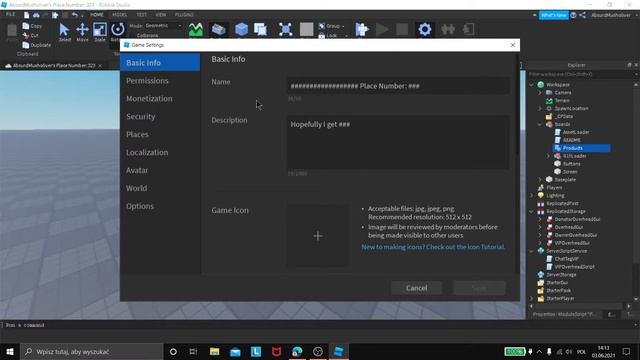
Task: Click into the game Name field
Action: pyautogui.click(x=398, y=86)
